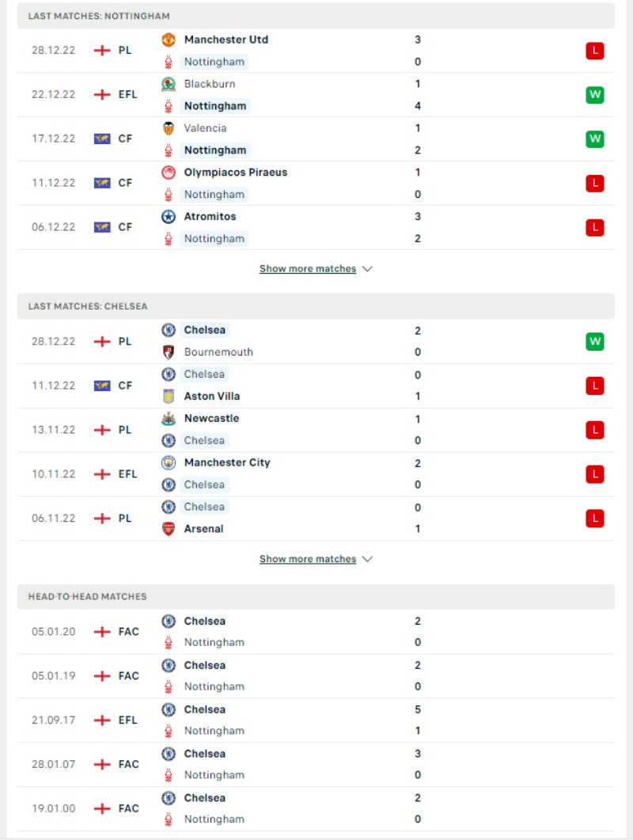Click the Valencia club crest icon

tap(169, 128)
